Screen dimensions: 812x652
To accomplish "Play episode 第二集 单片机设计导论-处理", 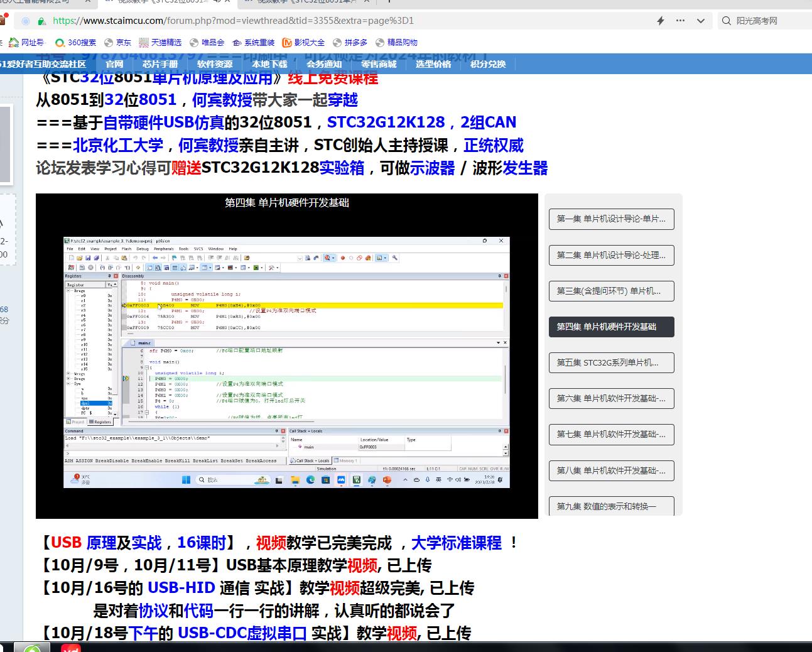I will (x=611, y=255).
